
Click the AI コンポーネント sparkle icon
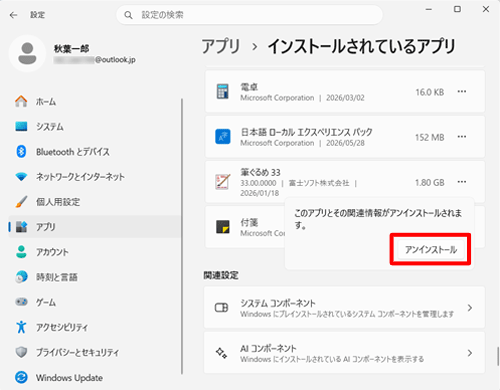click(x=222, y=353)
